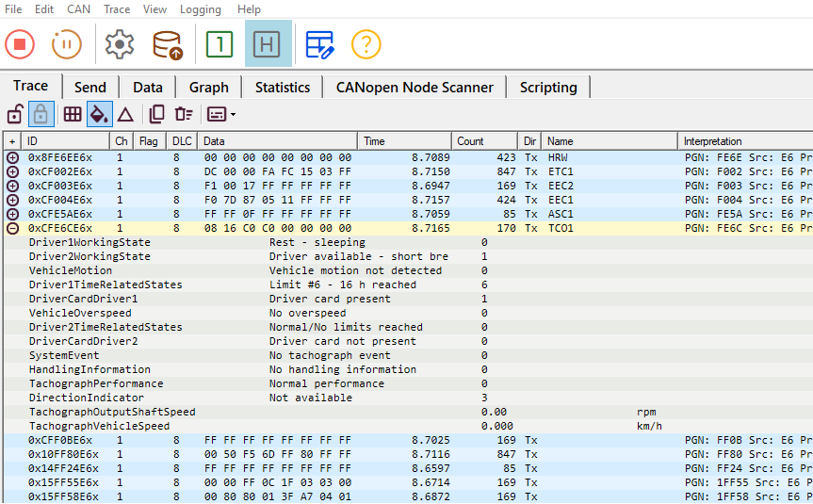Viewport: 813px width, 504px height.
Task: Toggle the active closed padlock button
Action: tap(41, 114)
